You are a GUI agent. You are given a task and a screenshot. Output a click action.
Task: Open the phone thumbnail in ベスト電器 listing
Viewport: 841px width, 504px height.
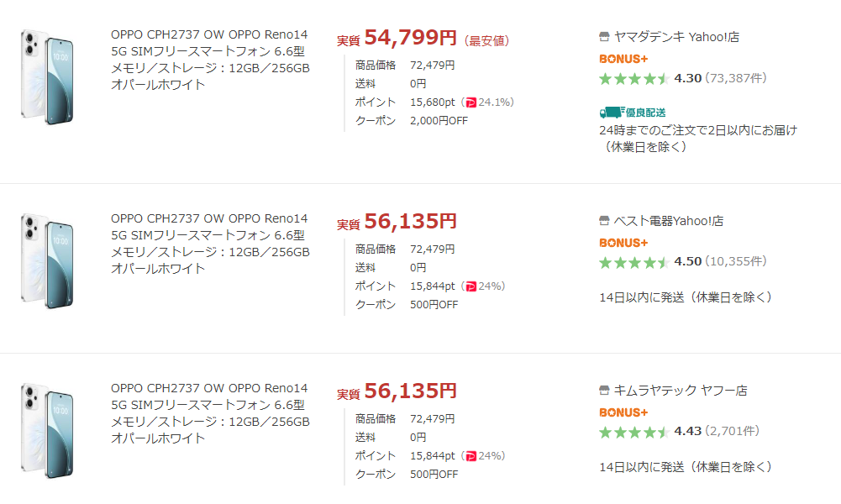click(48, 261)
